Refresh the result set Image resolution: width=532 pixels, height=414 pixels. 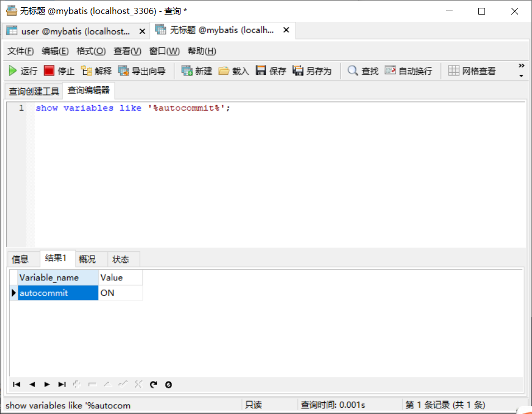153,384
